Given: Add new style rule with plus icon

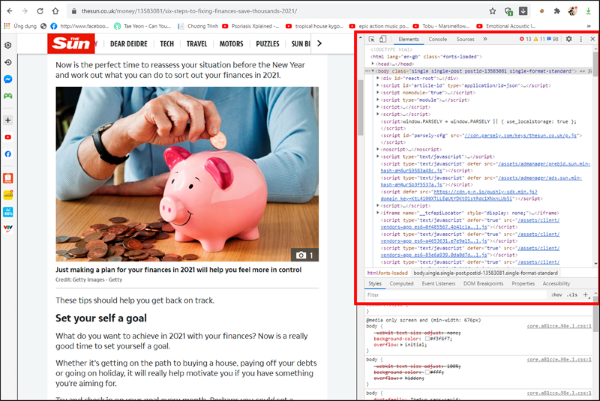Looking at the screenshot, I should 587,295.
